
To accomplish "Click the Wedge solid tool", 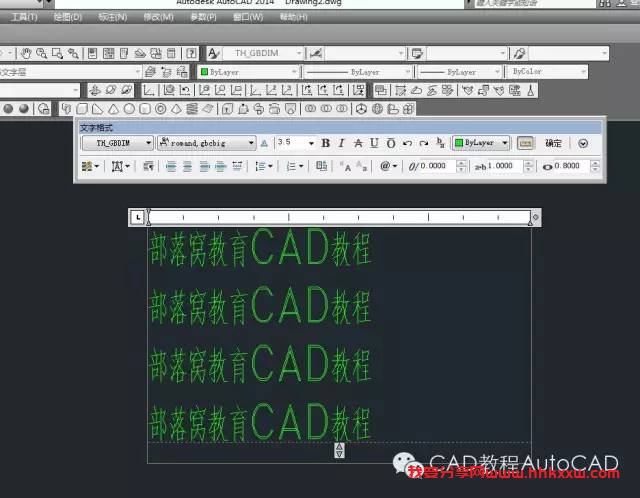I will click(x=98, y=109).
